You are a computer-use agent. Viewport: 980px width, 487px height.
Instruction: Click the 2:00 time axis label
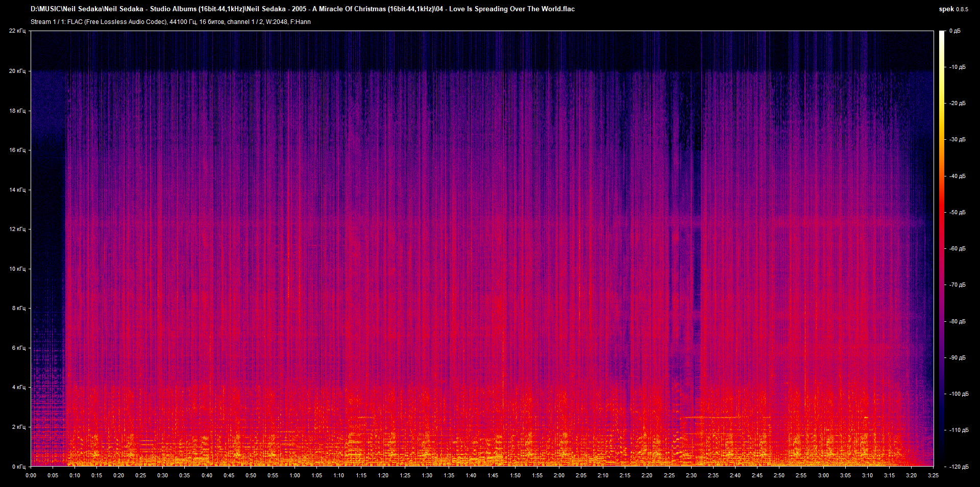click(559, 475)
